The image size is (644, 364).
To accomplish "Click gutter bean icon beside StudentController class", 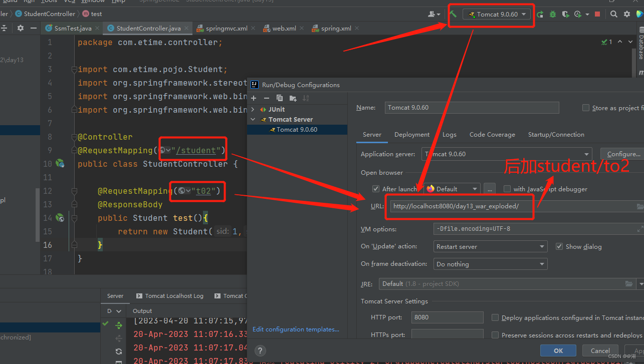I will tap(60, 163).
